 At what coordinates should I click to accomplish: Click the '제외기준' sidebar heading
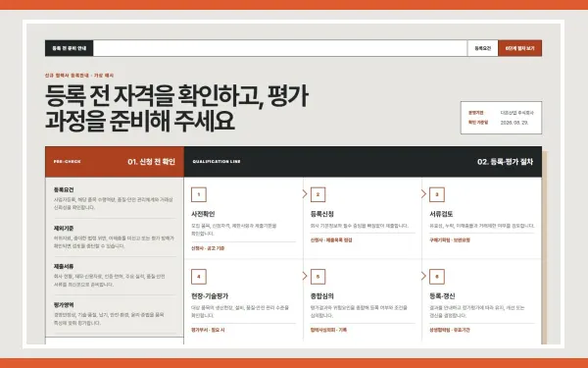coord(64,228)
